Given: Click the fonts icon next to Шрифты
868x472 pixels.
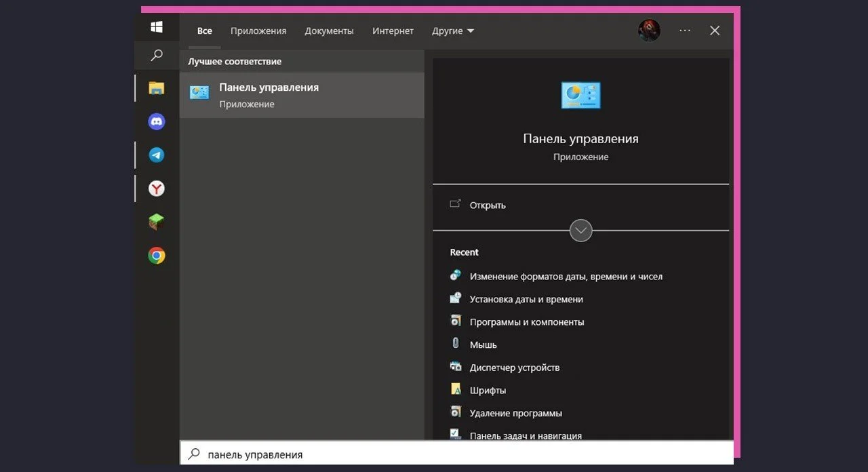Looking at the screenshot, I should click(x=456, y=389).
